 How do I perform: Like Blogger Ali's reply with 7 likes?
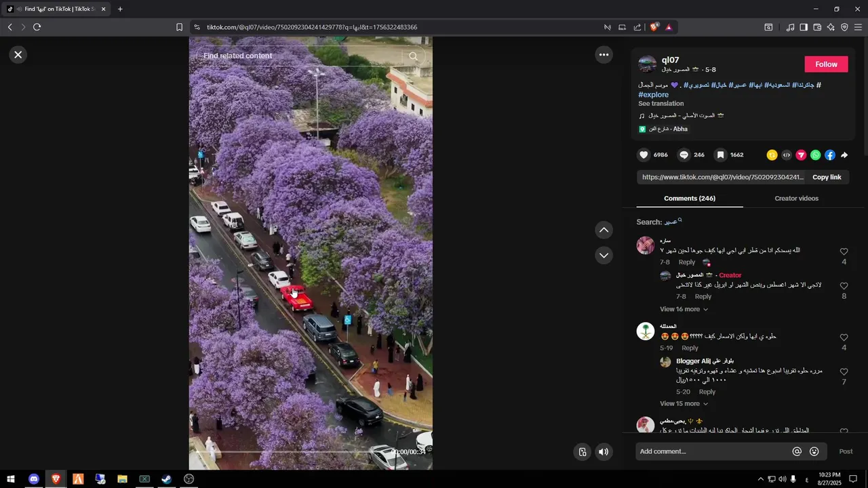[844, 373]
